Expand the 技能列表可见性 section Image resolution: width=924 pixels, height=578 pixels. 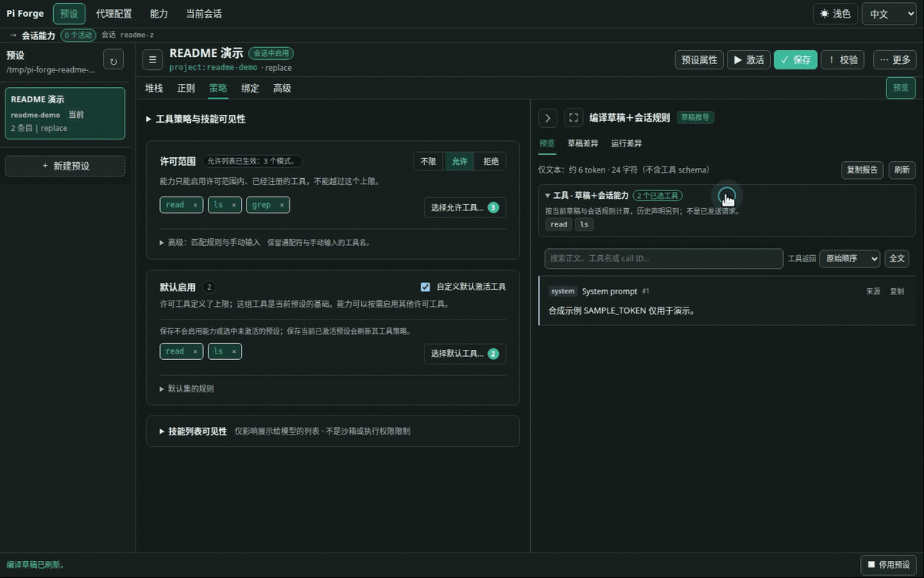click(x=193, y=432)
